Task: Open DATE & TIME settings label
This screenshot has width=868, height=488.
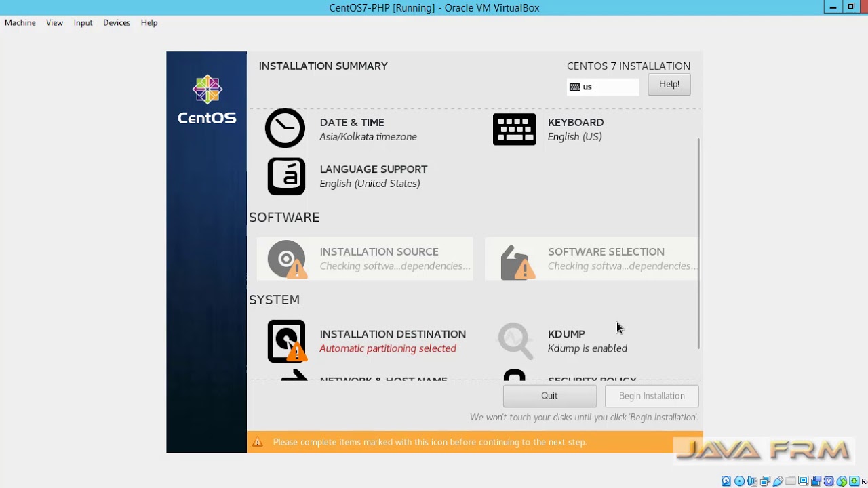Action: [x=352, y=122]
